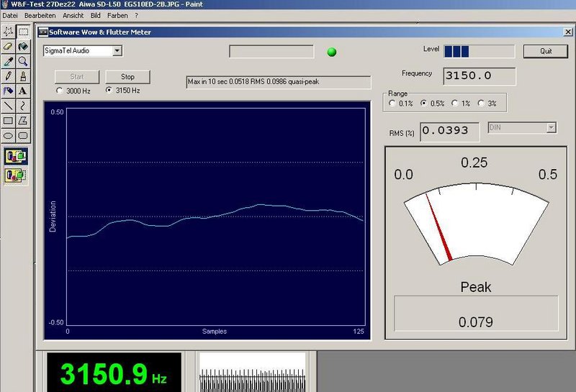Viewport: 576px width, 392px height.
Task: Select the Ellipse shape tool
Action: point(9,135)
